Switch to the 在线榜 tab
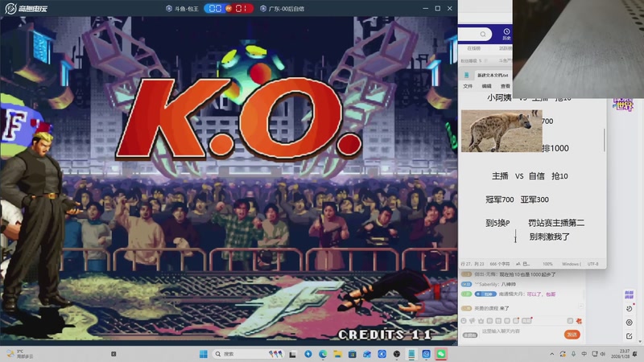644x362 pixels. click(x=473, y=48)
